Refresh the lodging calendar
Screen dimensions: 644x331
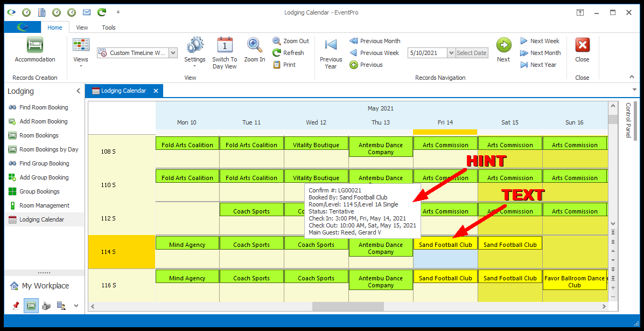point(288,53)
